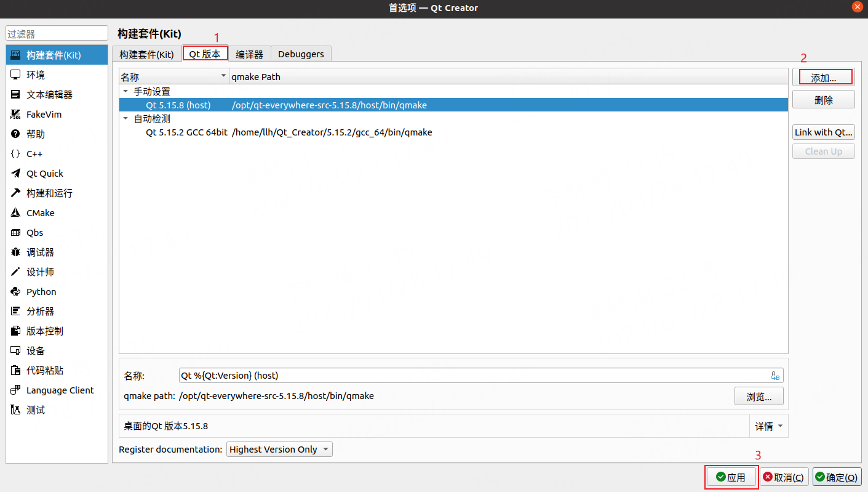The image size is (868, 492).
Task: Open the Register documentation dropdown
Action: click(280, 450)
